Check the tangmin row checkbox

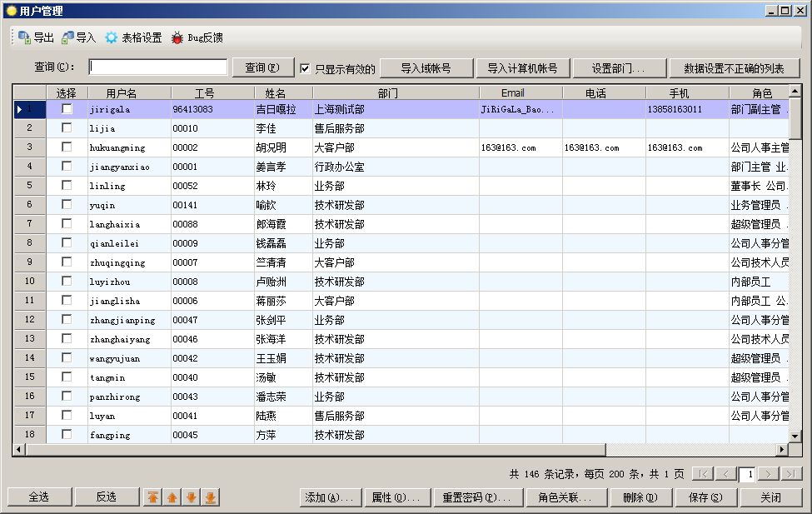click(x=67, y=377)
